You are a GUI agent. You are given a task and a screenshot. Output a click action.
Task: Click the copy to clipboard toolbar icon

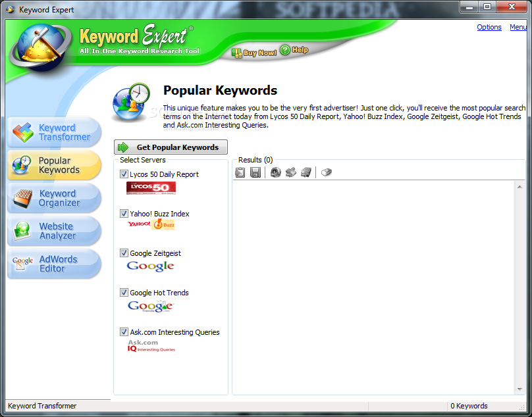[240, 172]
